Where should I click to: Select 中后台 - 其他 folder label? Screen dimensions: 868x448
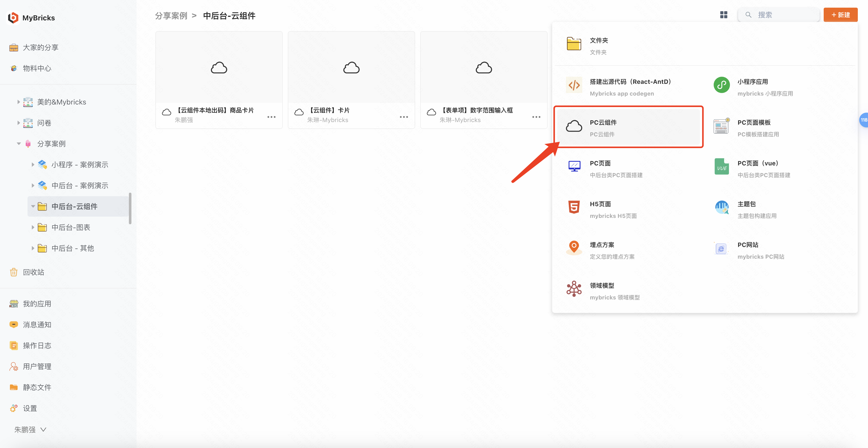[x=73, y=248]
